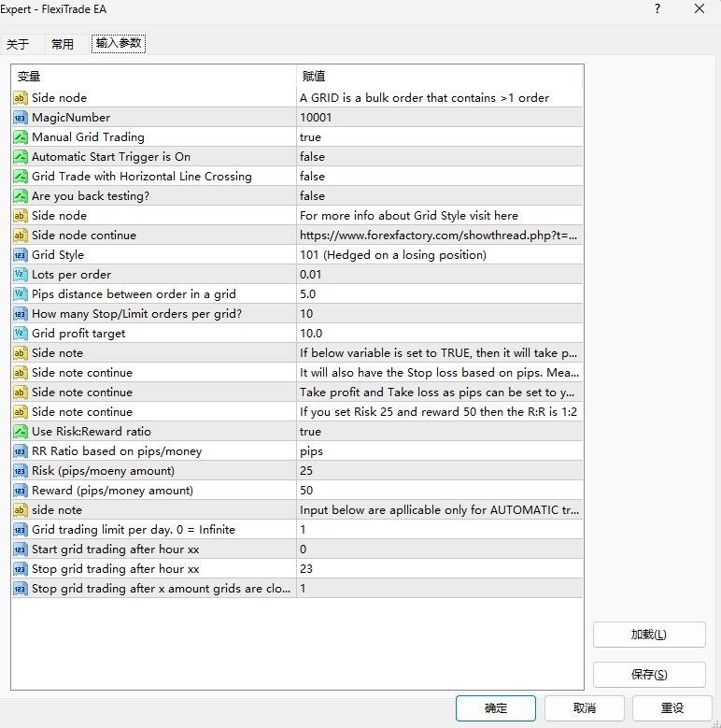Select the 输入参数 tab
This screenshot has width=721, height=728.
coord(119,43)
